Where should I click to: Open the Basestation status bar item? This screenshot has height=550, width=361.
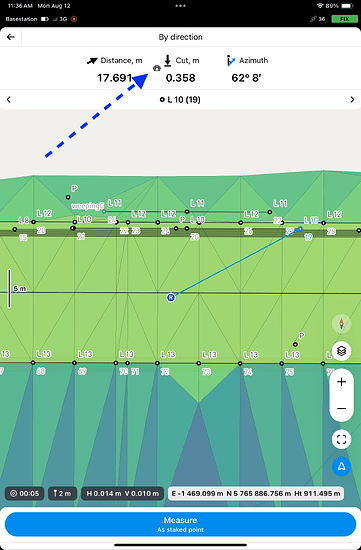pos(21,19)
